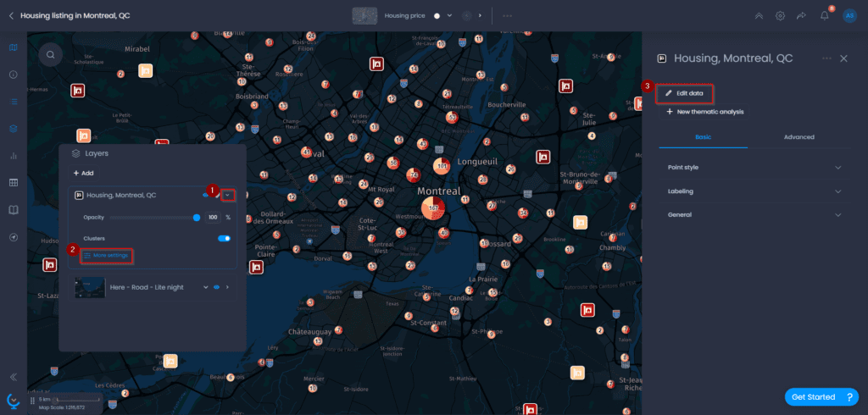Click the pencil edit icon on Housing layer
This screenshot has height=415, width=868.
click(x=218, y=195)
